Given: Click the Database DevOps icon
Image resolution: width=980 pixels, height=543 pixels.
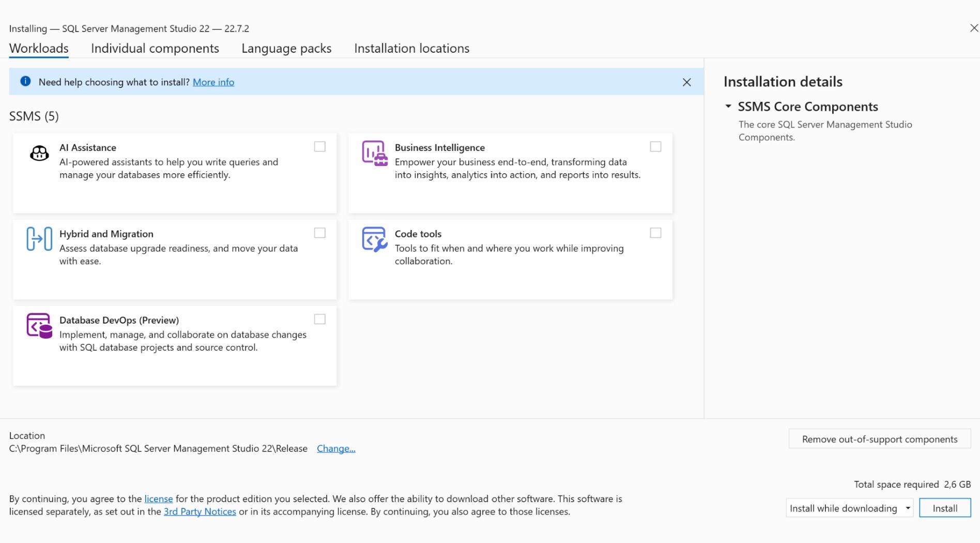Looking at the screenshot, I should [x=39, y=325].
